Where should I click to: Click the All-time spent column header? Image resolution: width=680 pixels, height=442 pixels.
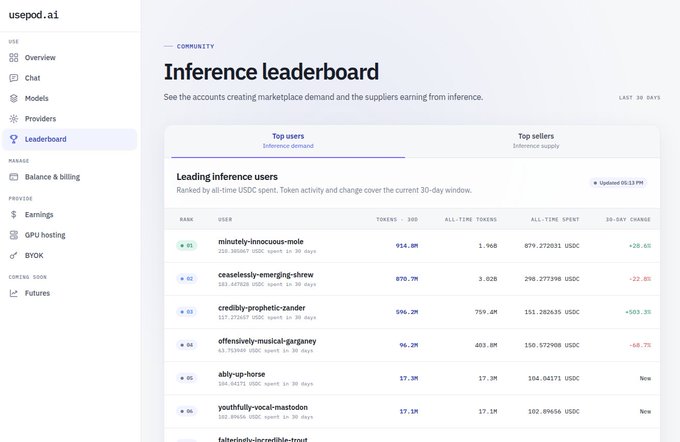[555, 219]
